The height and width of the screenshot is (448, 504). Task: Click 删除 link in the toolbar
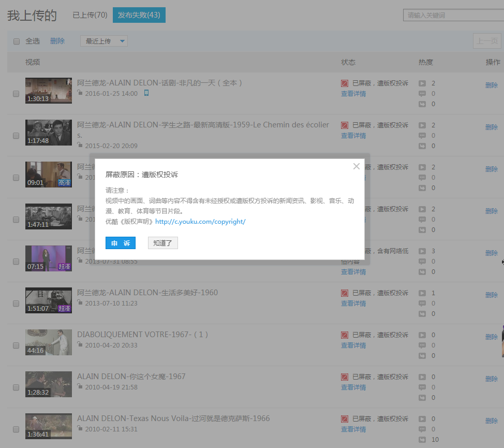57,41
